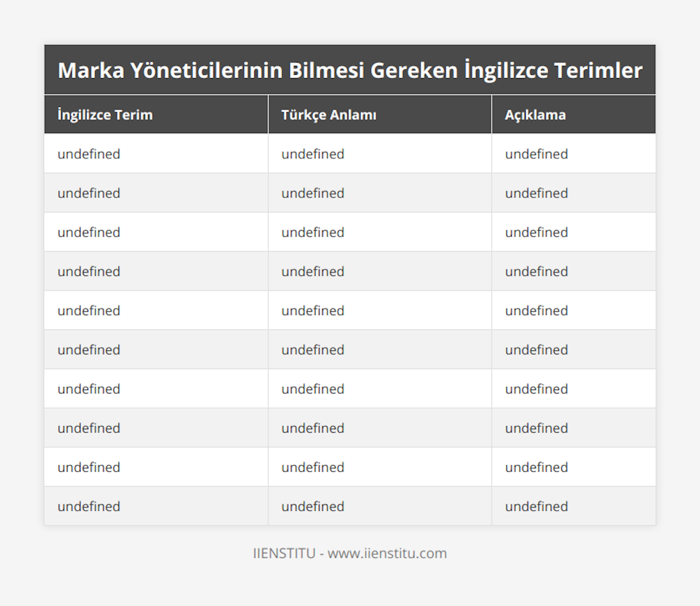The height and width of the screenshot is (606, 700).
Task: Open the IIENSTITU www.iienstitu.com footer link
Action: 350,553
